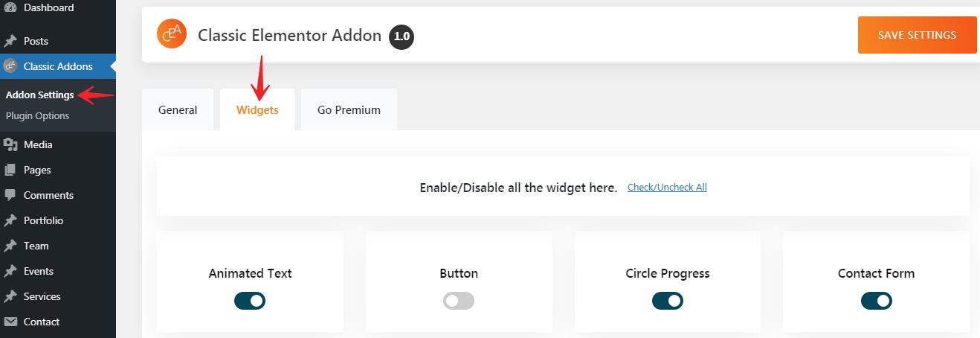Viewport: 980px width, 338px height.
Task: Click the Classic Addons sidebar logo icon
Action: [x=10, y=66]
